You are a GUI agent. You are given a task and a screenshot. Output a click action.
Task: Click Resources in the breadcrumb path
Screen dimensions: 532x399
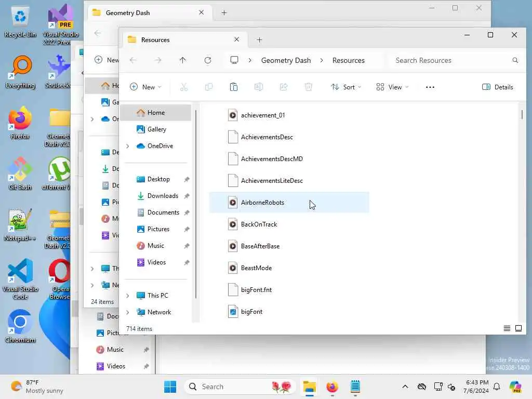pyautogui.click(x=349, y=60)
